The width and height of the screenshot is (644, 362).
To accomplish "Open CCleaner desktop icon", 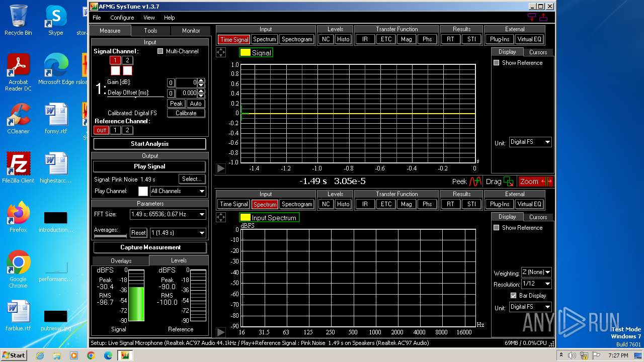I will (18, 119).
